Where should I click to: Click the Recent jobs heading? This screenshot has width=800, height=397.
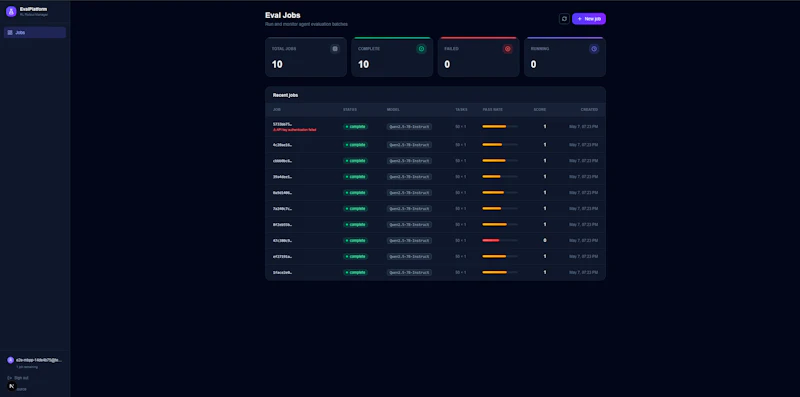tap(286, 95)
